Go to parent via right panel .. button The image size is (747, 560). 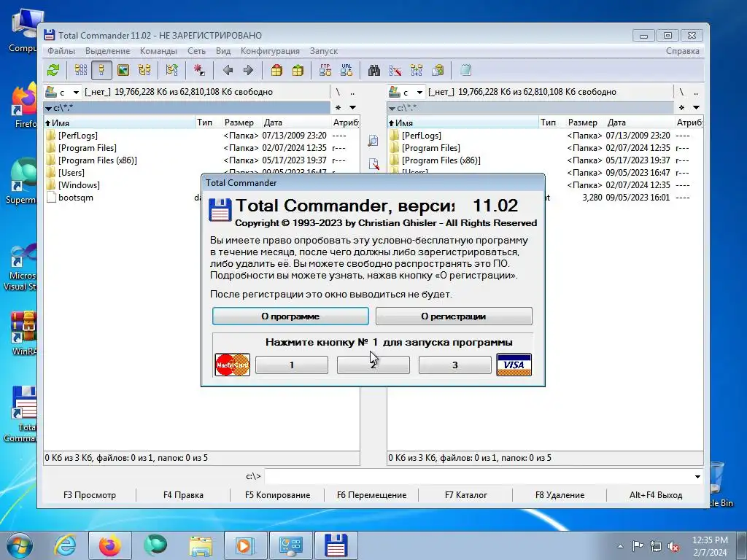696,92
